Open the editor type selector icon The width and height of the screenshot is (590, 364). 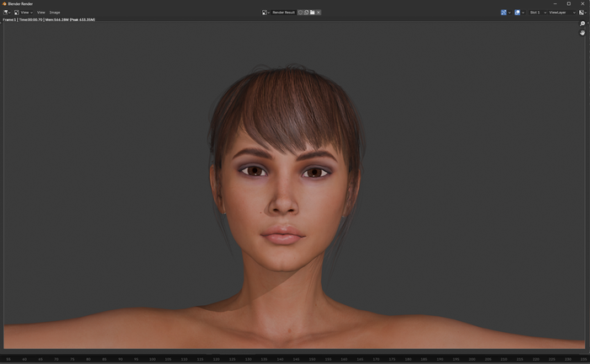pos(6,13)
